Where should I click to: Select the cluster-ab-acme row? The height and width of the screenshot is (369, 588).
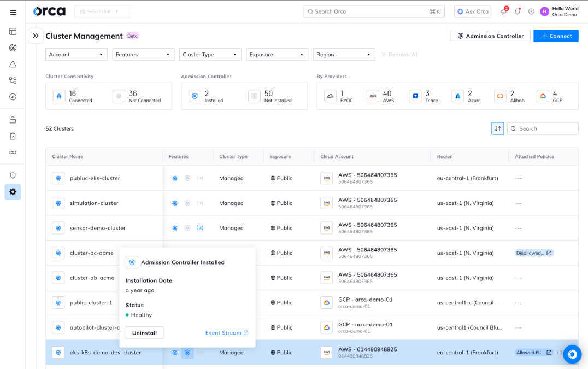311,278
